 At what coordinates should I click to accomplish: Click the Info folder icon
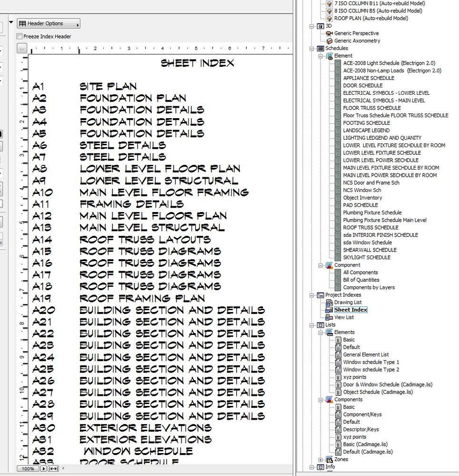pyautogui.click(x=320, y=467)
